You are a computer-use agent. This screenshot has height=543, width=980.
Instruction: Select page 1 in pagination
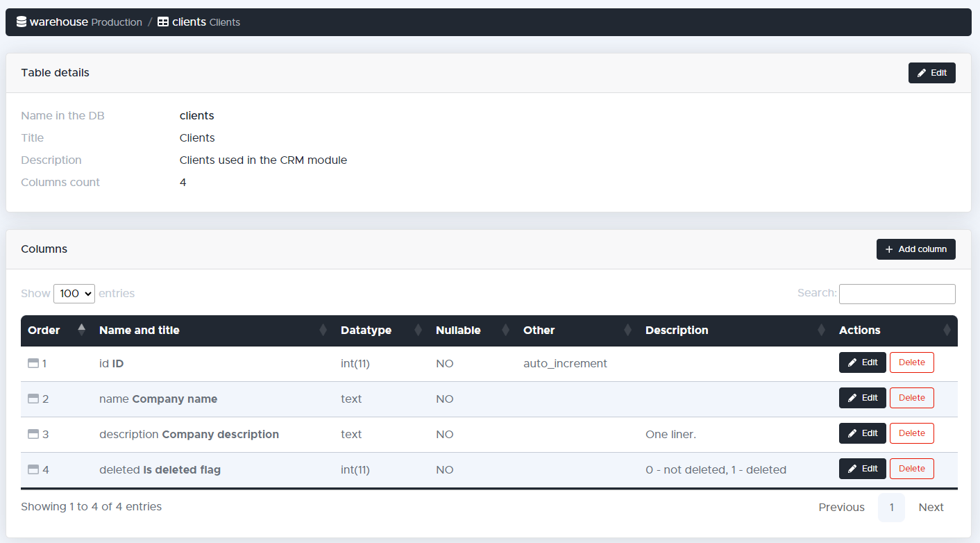[x=891, y=508]
